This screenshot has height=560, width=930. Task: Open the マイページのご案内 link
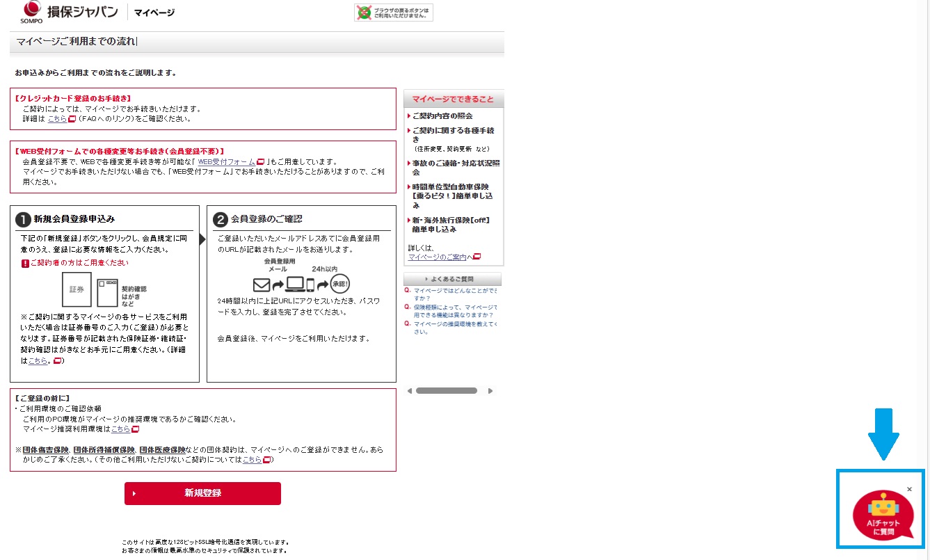(x=437, y=257)
